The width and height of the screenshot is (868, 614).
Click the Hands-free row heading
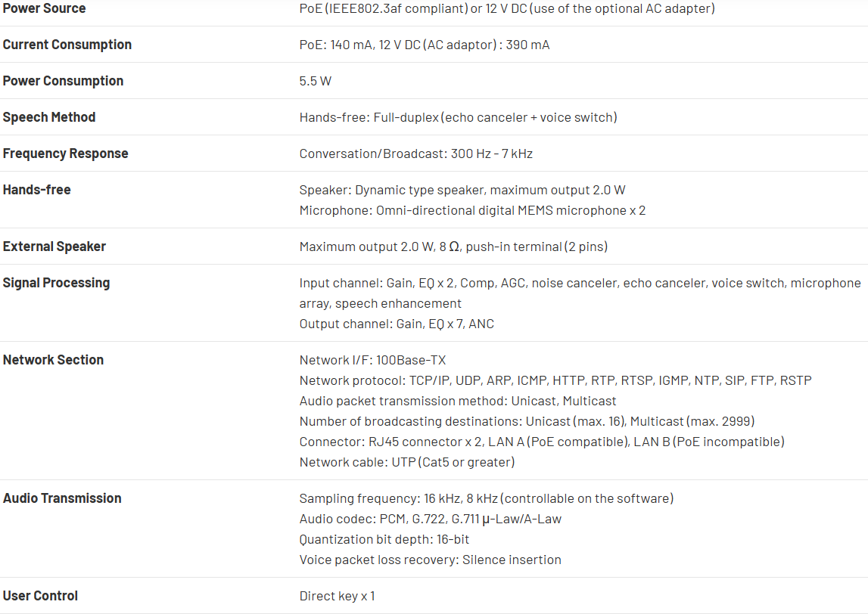click(x=36, y=190)
